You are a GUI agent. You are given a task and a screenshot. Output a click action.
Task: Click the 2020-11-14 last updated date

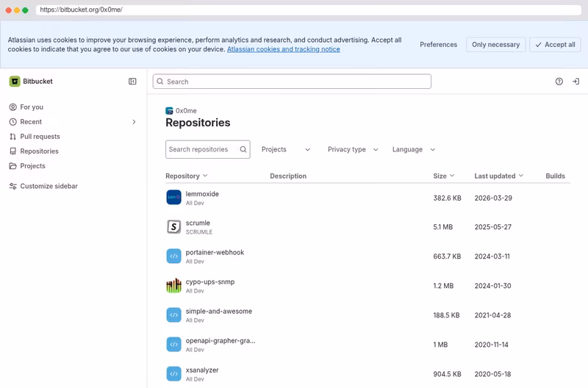(x=491, y=345)
